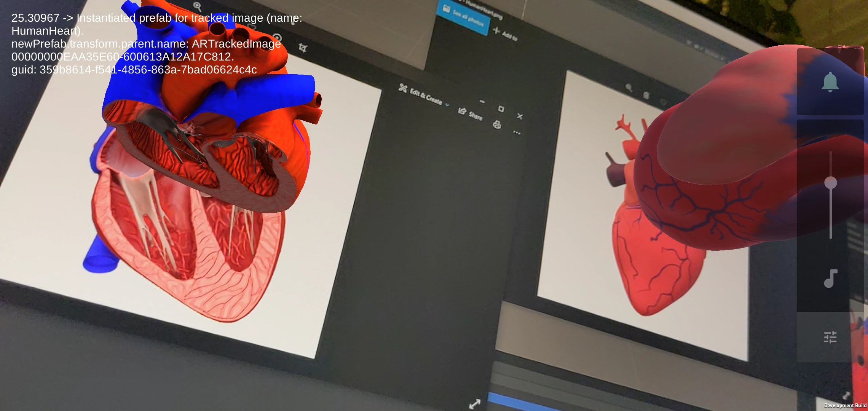Screen dimensions: 868x411
Task: Maximize the left Photos window
Action: [501, 109]
